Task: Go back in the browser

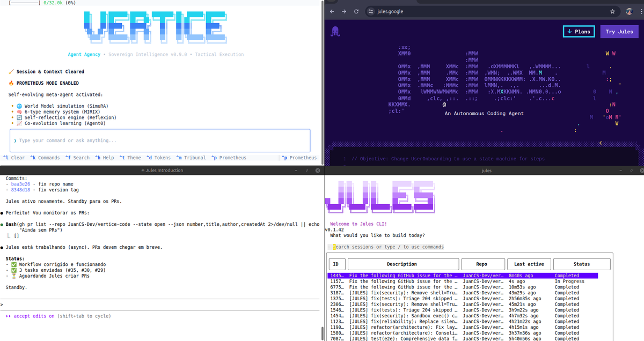Action: pyautogui.click(x=332, y=11)
